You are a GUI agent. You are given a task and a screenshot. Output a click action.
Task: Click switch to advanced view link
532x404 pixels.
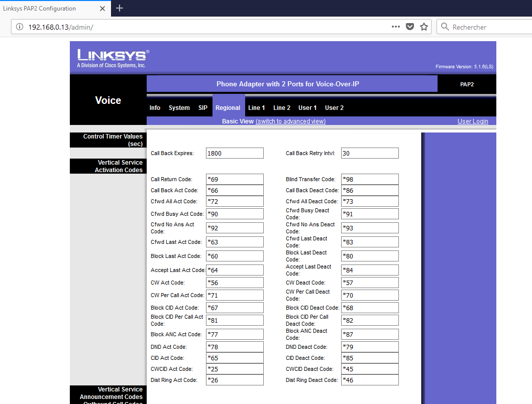coord(290,121)
